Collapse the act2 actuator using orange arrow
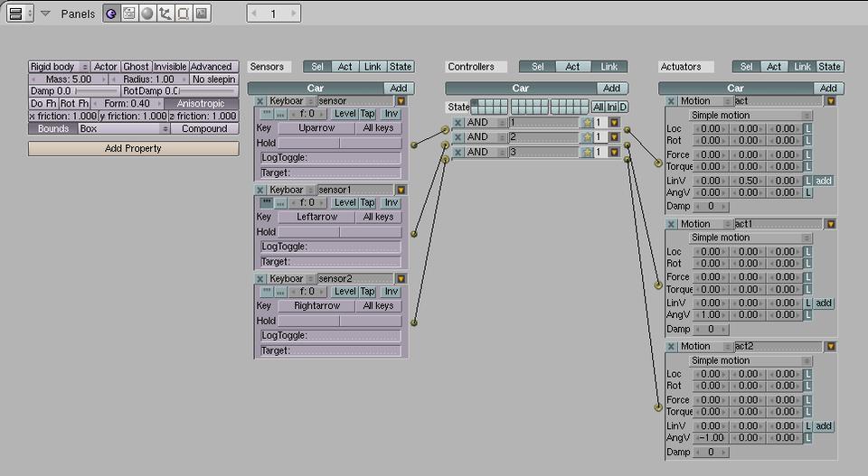Screen dimensions: 868x476 830,347
